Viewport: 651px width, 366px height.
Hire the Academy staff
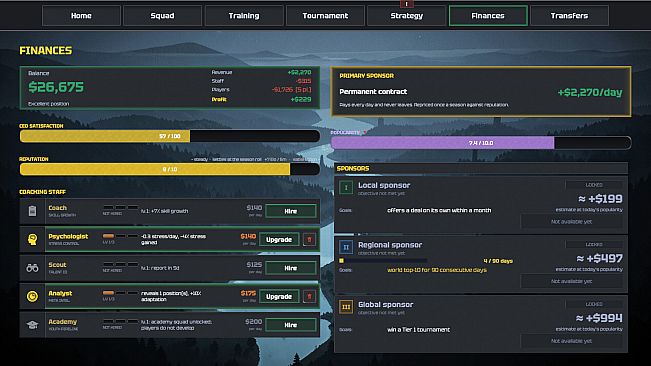point(291,325)
